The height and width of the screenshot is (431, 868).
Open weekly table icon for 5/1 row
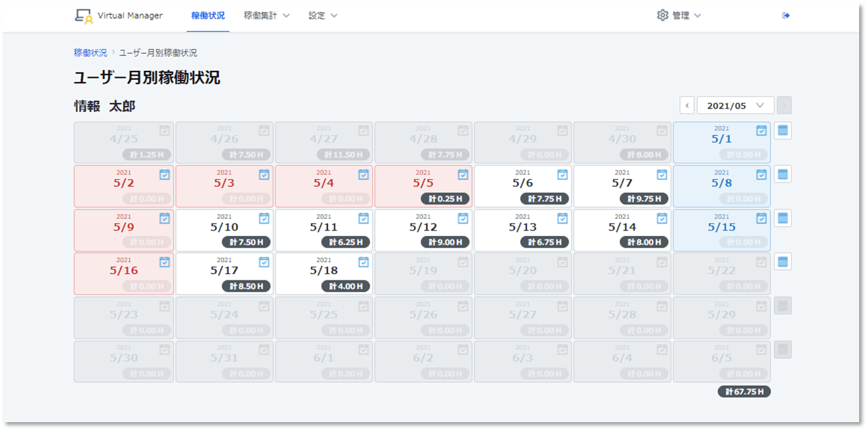783,130
